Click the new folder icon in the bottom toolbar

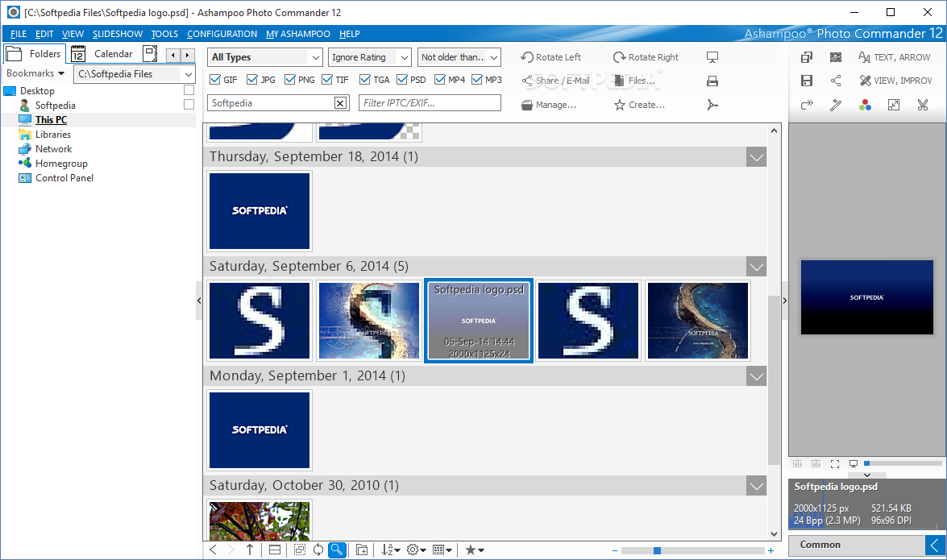(x=362, y=550)
